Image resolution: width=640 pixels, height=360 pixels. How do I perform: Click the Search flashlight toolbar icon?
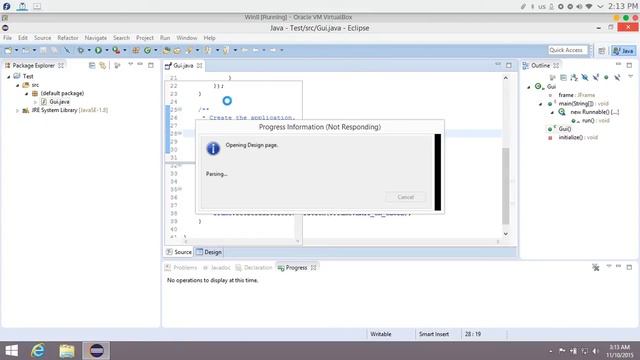189,50
